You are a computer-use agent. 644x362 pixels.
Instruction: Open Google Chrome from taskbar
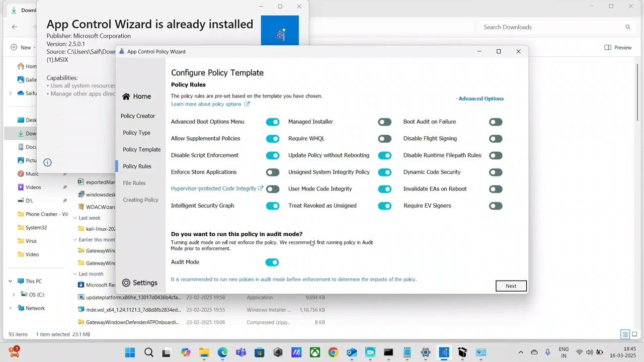click(x=333, y=352)
